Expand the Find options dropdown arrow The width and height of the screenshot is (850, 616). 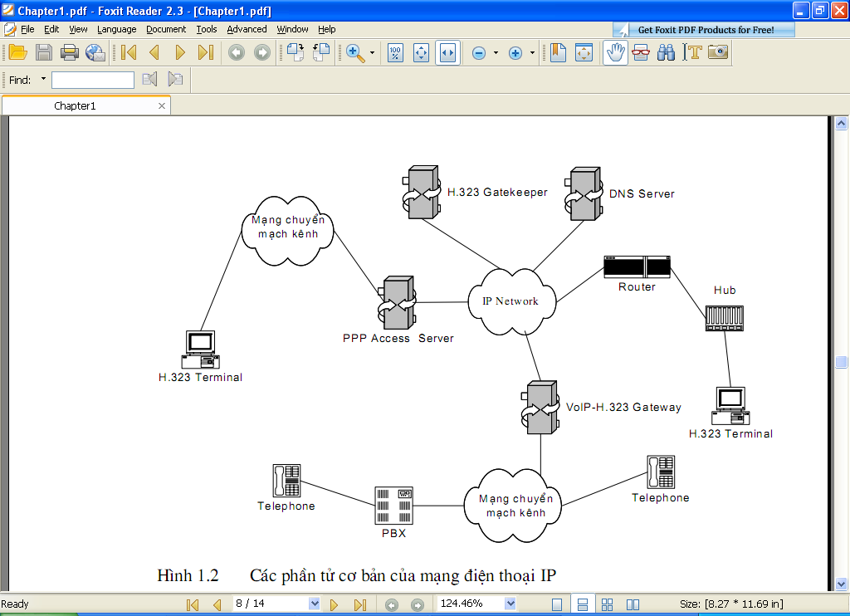[x=43, y=79]
